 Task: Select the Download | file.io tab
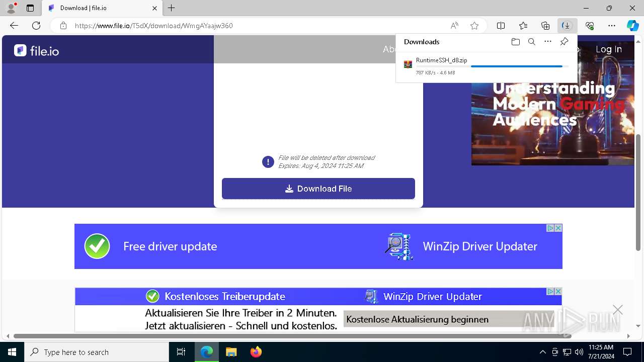102,8
